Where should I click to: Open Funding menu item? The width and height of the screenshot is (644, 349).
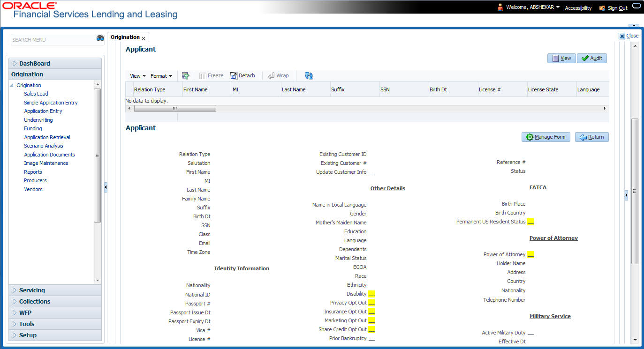33,128
